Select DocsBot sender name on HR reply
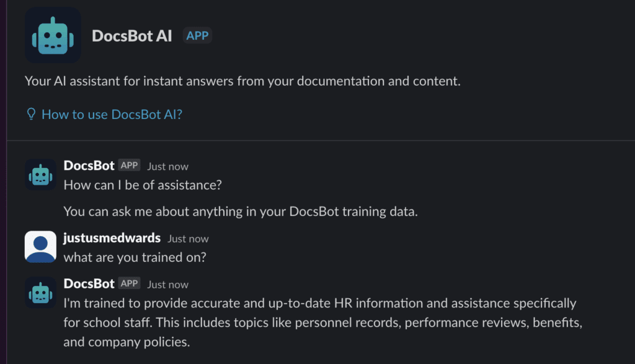Image resolution: width=635 pixels, height=364 pixels. coord(89,283)
